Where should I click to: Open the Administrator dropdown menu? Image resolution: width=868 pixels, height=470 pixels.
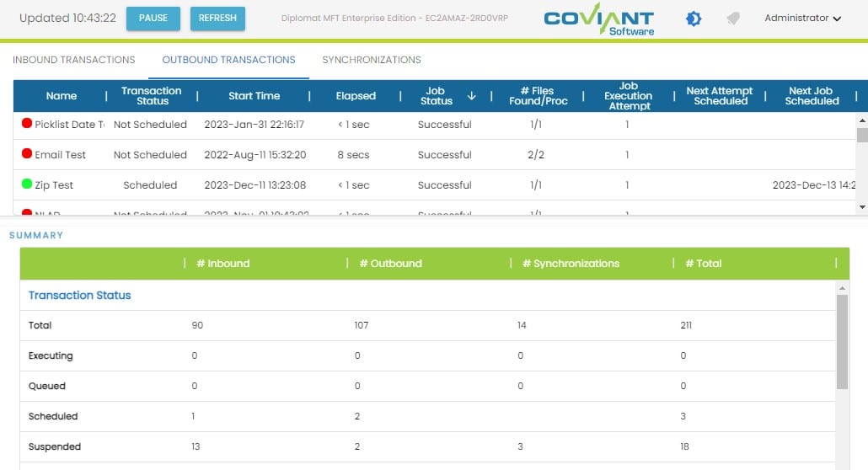click(x=802, y=19)
